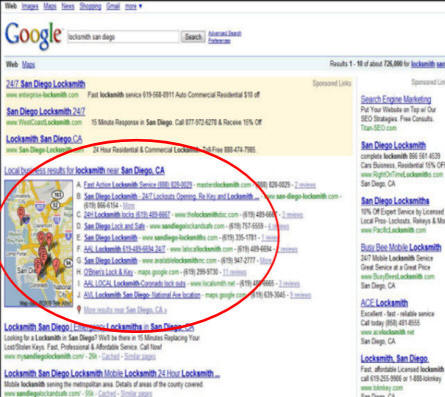Open the sponsored link 'San Diego Locksmith 24/7'
445x397 pixels.
point(46,111)
